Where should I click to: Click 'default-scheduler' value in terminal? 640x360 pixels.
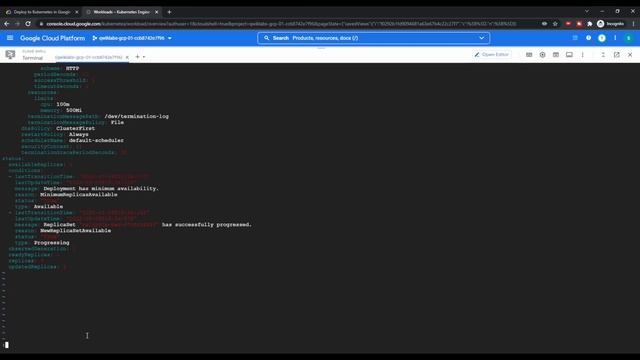(x=96, y=140)
